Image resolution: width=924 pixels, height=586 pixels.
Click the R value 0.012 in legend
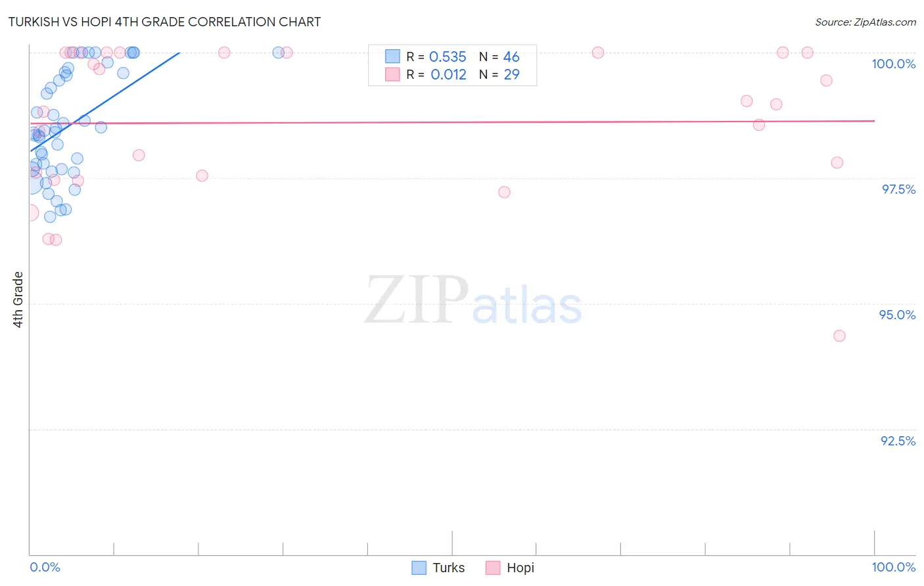448,74
